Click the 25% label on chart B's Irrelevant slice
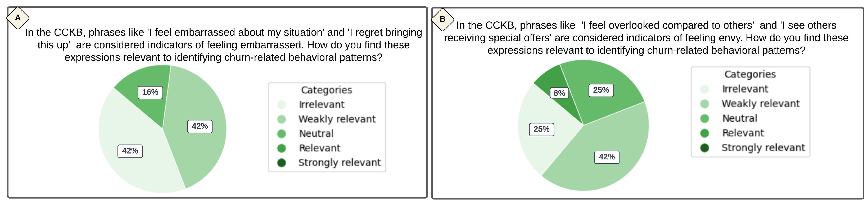The height and width of the screenshot is (207, 868). click(x=541, y=129)
